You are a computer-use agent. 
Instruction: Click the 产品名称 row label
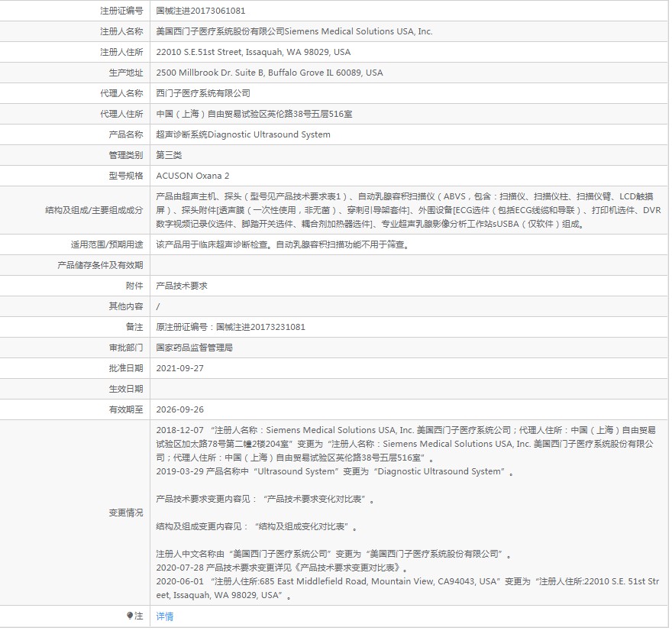tap(126, 134)
